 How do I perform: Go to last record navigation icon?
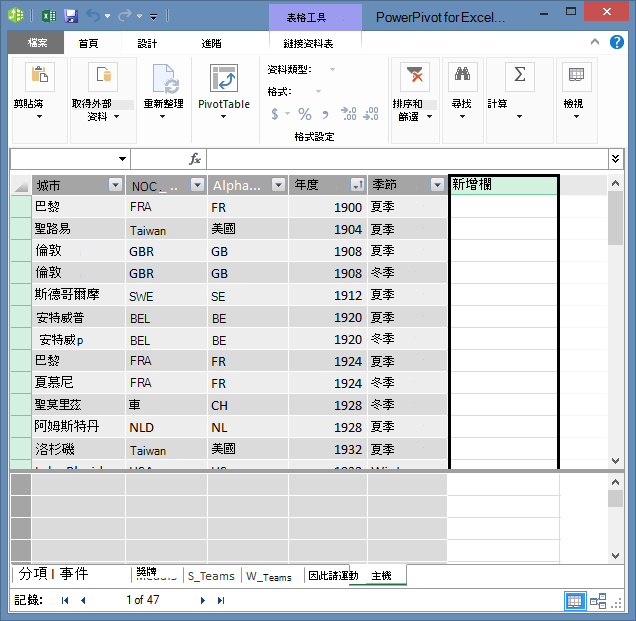point(221,600)
